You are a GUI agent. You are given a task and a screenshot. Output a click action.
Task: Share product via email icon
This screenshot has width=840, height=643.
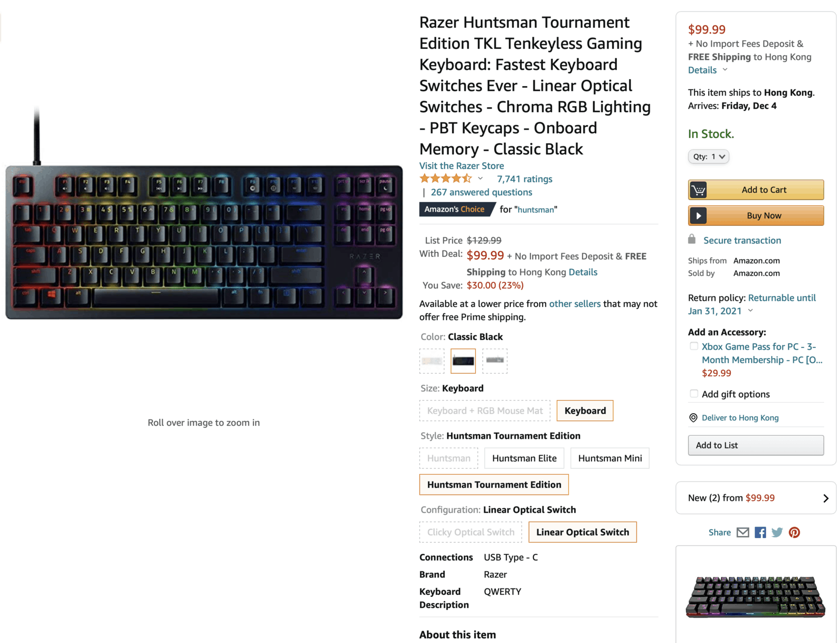742,532
